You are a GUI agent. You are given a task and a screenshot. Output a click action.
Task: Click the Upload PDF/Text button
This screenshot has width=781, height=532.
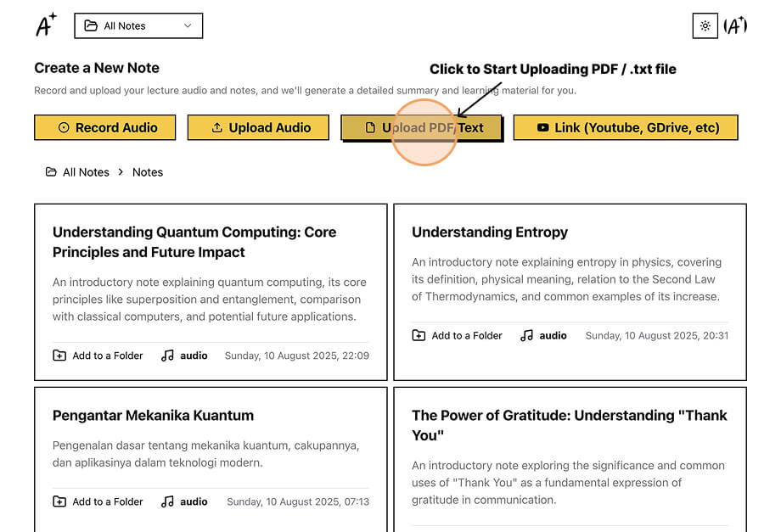[421, 128]
